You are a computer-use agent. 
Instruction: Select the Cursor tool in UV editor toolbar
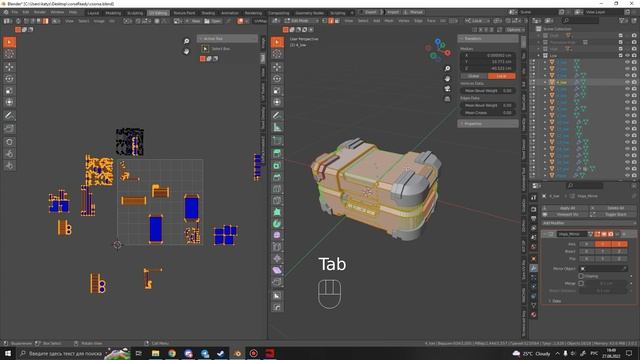pyautogui.click(x=9, y=54)
